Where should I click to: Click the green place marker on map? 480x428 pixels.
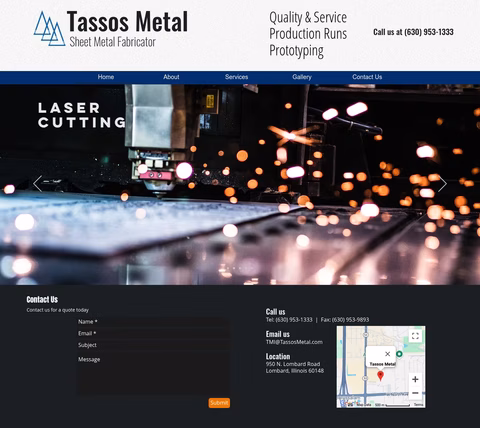coord(399,354)
